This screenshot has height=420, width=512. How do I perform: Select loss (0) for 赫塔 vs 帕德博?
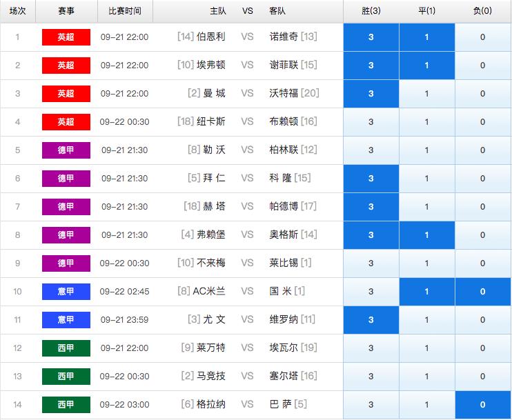coord(482,207)
